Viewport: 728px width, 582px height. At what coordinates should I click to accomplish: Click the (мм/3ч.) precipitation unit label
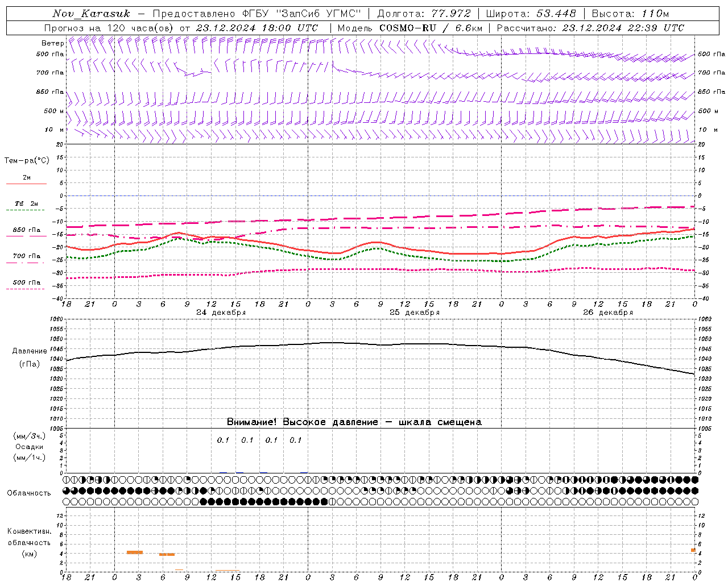coord(30,436)
